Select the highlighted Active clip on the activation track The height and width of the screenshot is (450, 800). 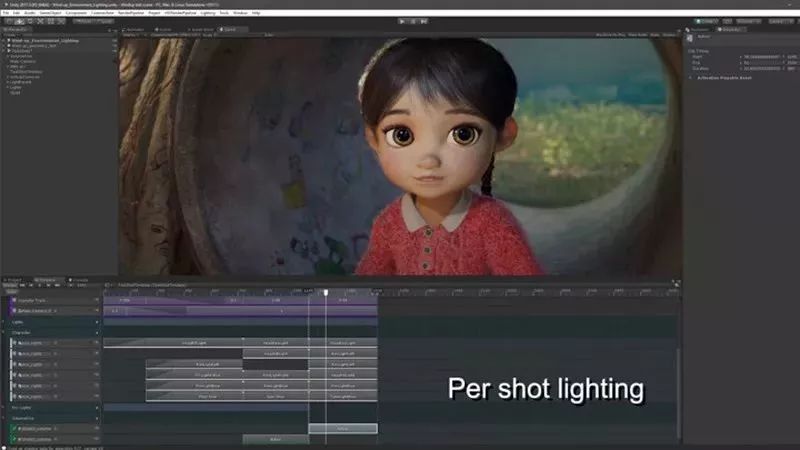pyautogui.click(x=343, y=429)
